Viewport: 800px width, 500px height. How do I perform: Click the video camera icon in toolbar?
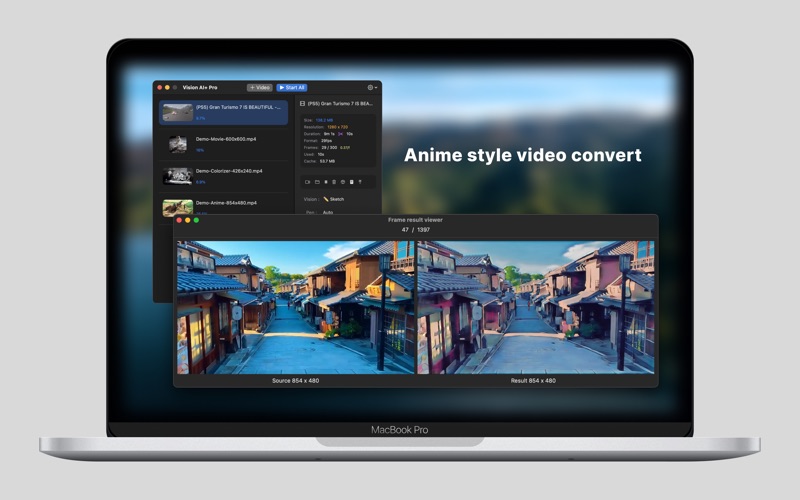pyautogui.click(x=307, y=182)
